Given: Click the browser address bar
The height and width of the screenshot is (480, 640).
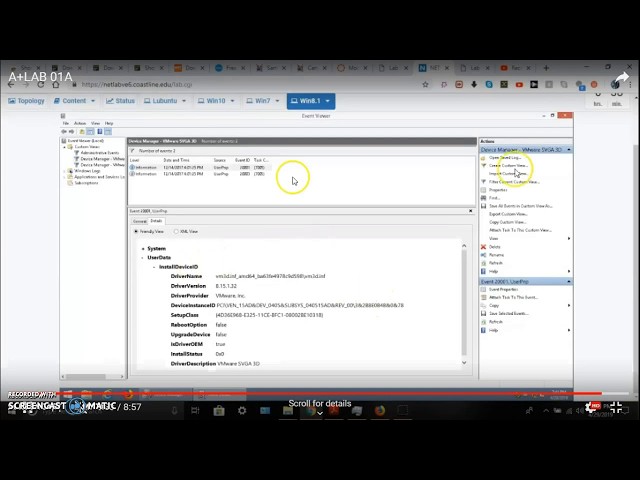Looking at the screenshot, I should (x=243, y=84).
